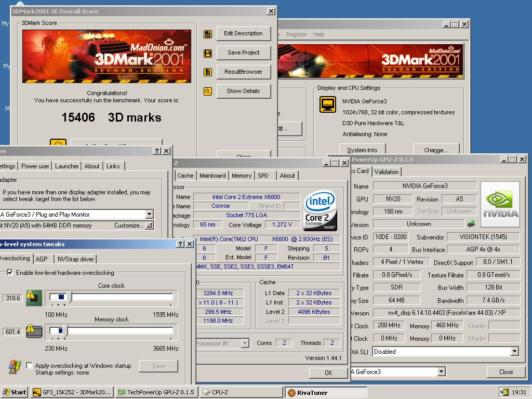Click the memory clock value field 601.4
The height and width of the screenshot is (399, 532).
13,331
